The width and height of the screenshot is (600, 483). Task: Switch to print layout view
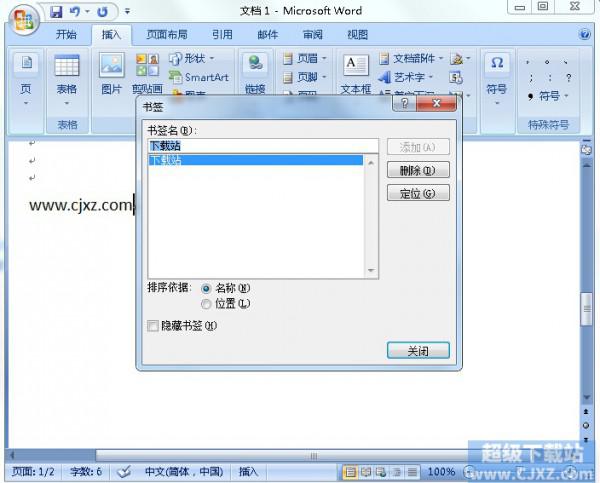point(349,472)
